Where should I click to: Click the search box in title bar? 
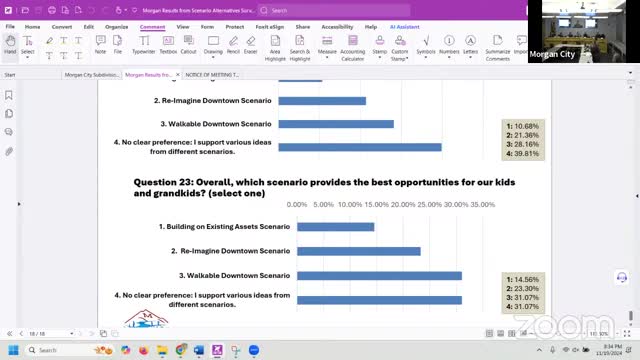click(334, 11)
